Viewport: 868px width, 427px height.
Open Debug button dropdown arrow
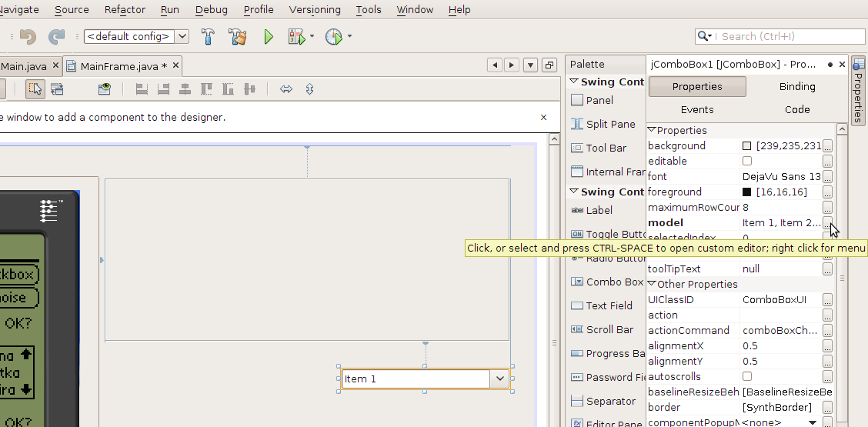coord(312,37)
